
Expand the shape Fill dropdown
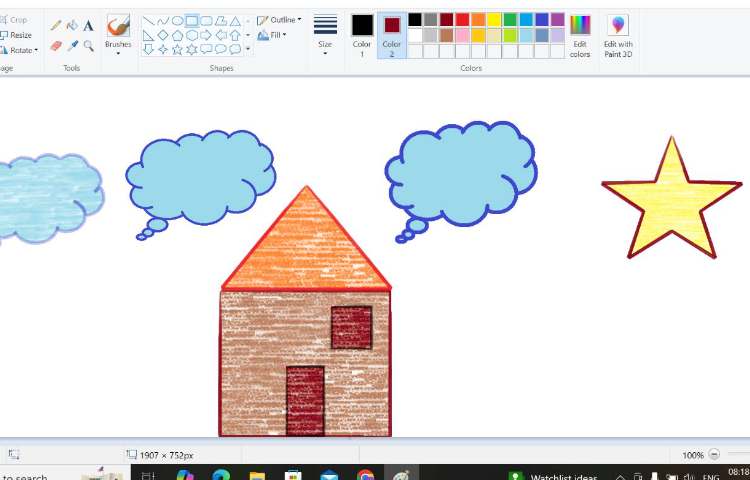pyautogui.click(x=271, y=35)
